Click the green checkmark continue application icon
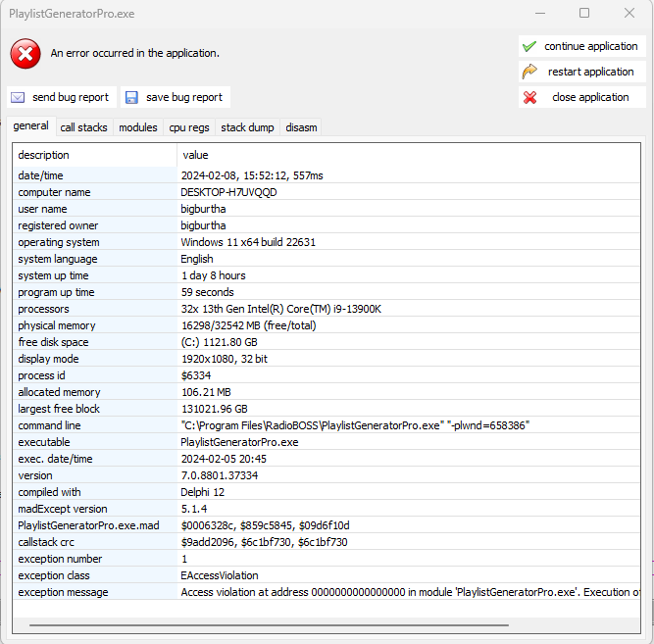 529,46
